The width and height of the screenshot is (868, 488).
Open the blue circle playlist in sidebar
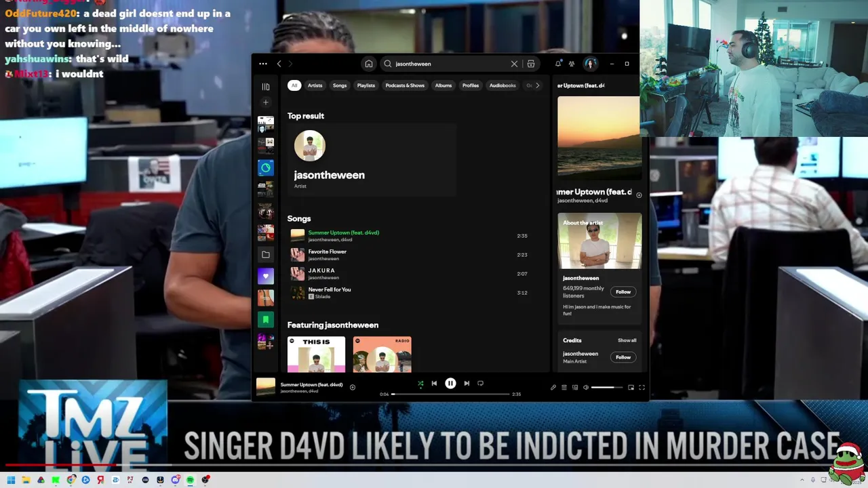pyautogui.click(x=266, y=168)
